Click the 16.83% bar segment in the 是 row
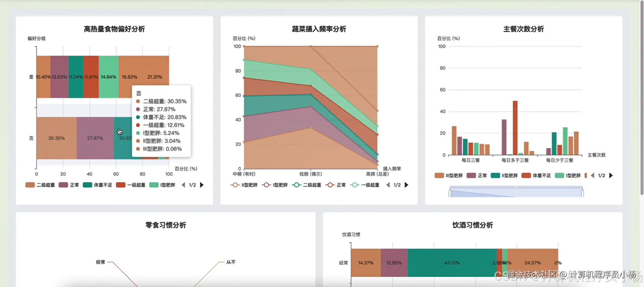 [130, 77]
